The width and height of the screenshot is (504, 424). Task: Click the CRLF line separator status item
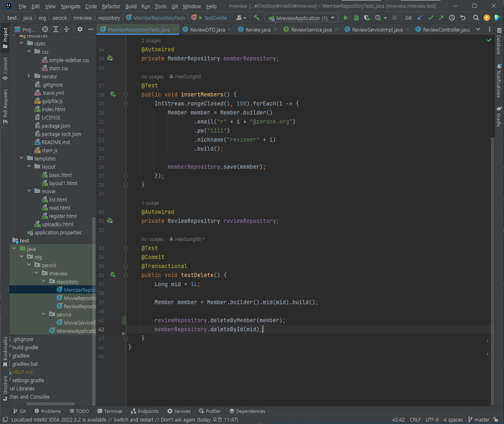tap(415, 419)
